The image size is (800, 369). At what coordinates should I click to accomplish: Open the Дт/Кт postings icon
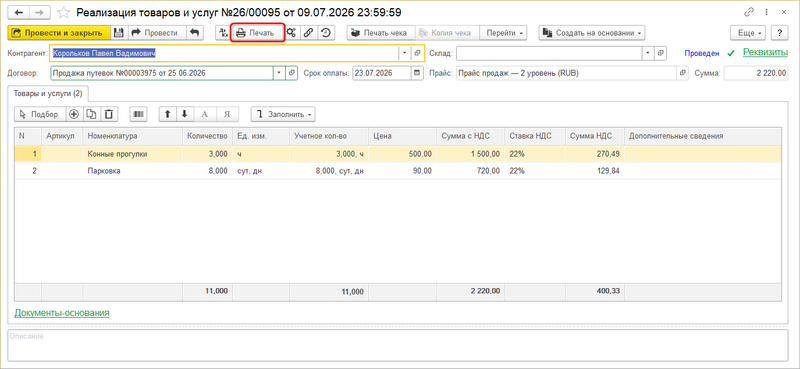click(x=223, y=33)
